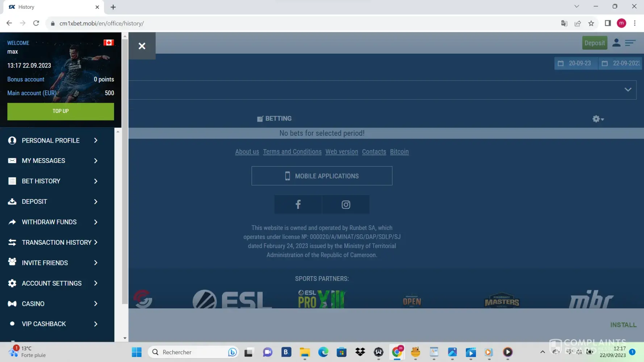Screen dimensions: 644x362
Task: Open the user profile icon in header
Action: point(616,43)
